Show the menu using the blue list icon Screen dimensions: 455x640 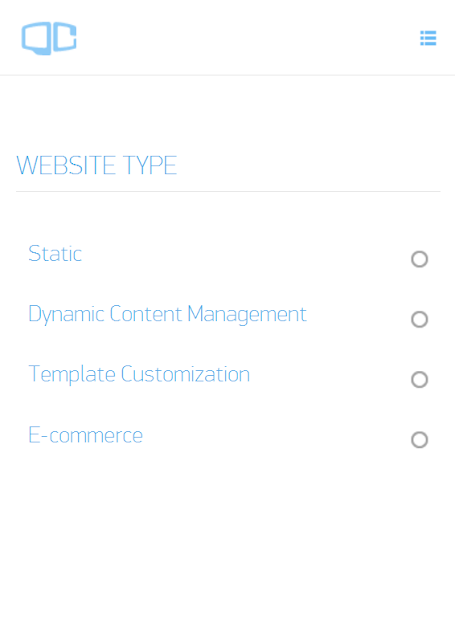pos(428,38)
